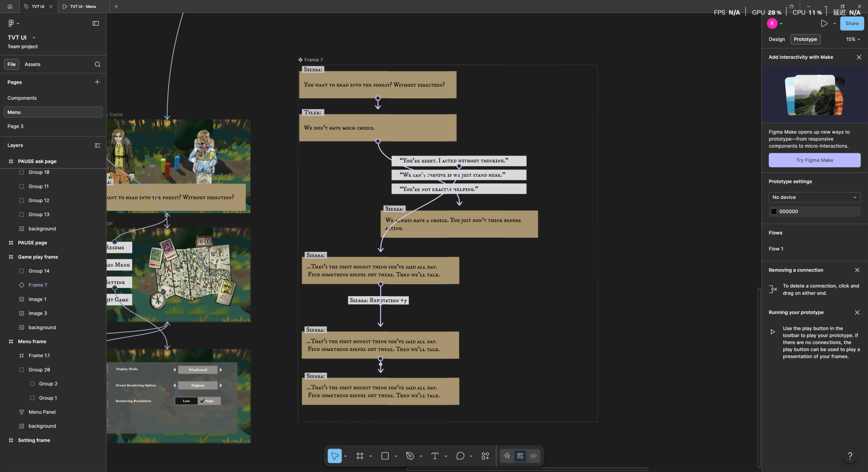Select the Rectangle shape tool
The width and height of the screenshot is (868, 472).
tap(385, 456)
